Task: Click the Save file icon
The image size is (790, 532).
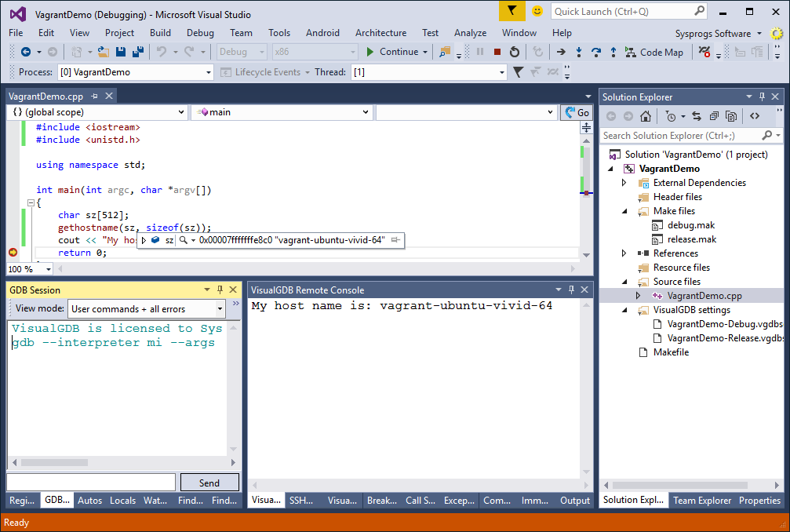Action: tap(120, 52)
